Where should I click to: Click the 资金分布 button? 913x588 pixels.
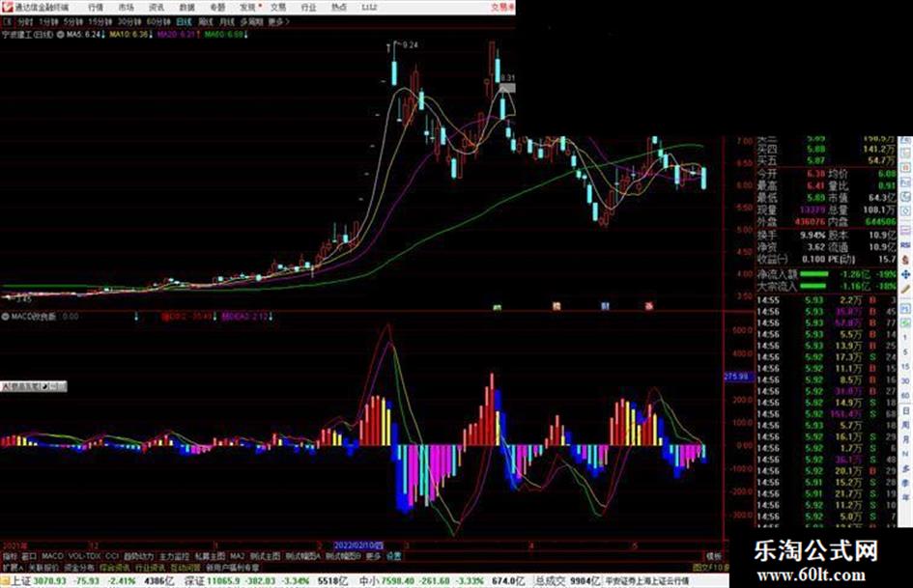79,567
